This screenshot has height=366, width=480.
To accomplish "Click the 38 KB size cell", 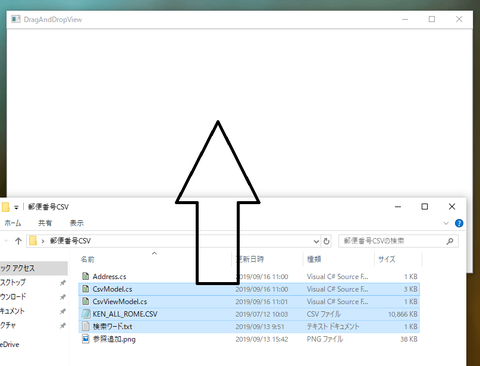I will [x=409, y=339].
